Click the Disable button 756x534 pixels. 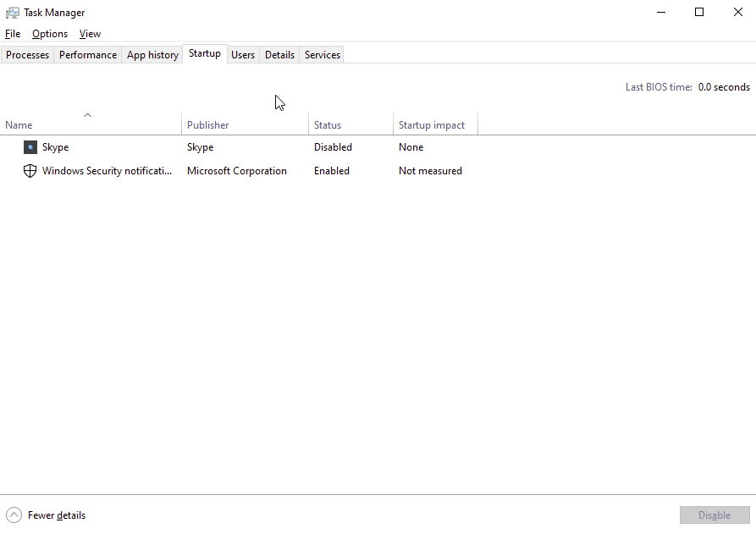(715, 515)
